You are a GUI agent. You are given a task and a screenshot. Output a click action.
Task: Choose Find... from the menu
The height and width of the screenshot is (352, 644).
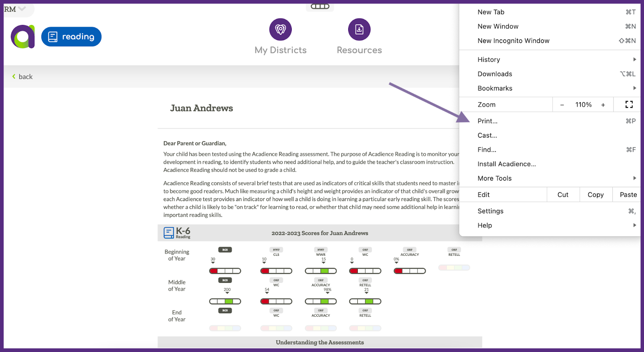click(x=550, y=150)
